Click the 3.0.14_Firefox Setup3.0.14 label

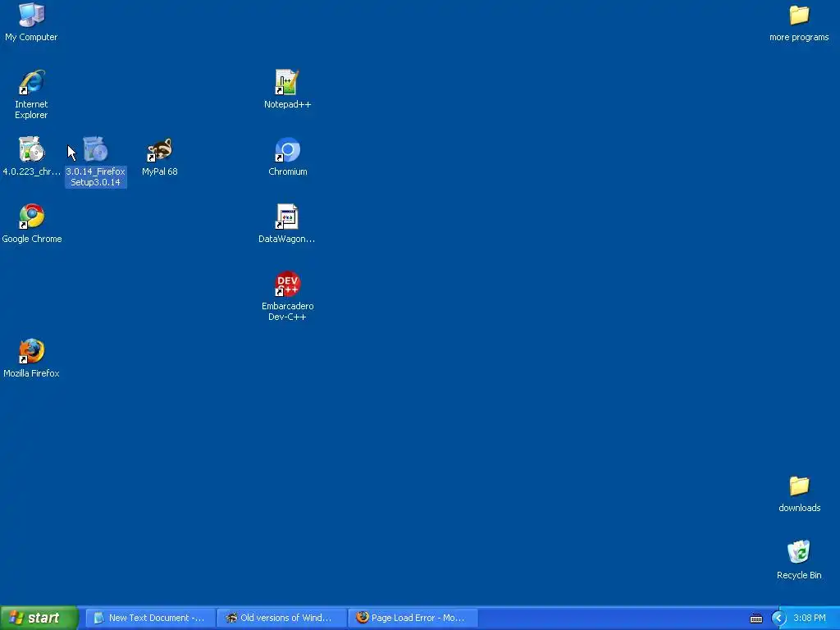(x=95, y=177)
